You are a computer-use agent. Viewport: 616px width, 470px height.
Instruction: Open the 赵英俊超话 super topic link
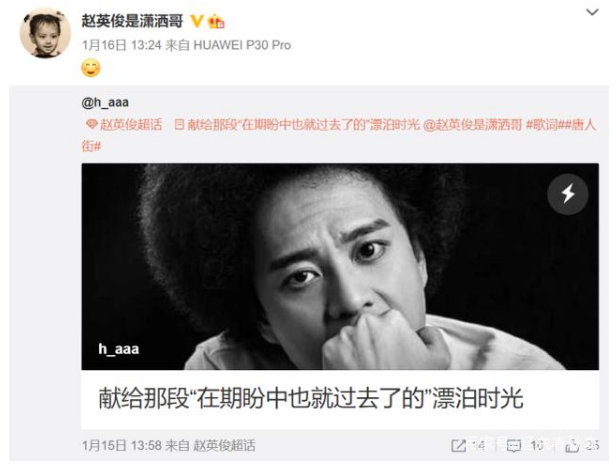[131, 125]
